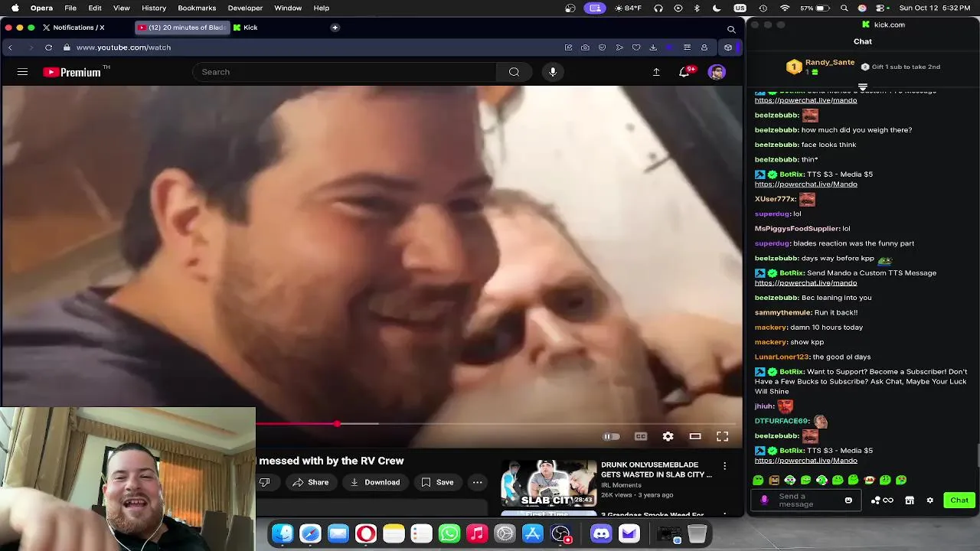Viewport: 980px width, 551px height.
Task: Reload the YouTube page
Action: pyautogui.click(x=48, y=47)
